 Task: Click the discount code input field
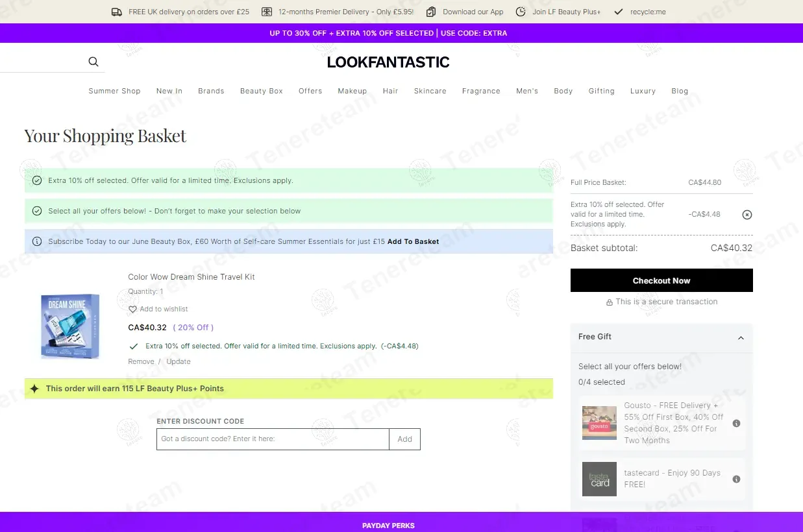[x=273, y=439]
